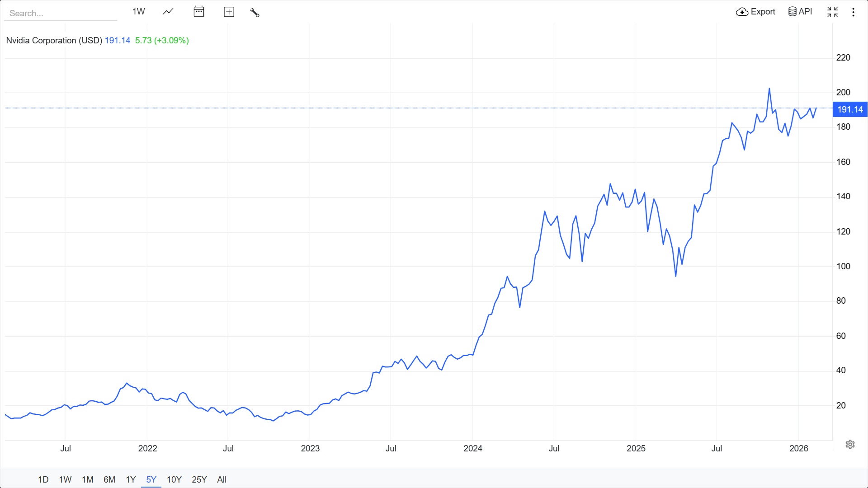Open the wrench chart tools icon
Image resolution: width=868 pixels, height=488 pixels.
[255, 12]
